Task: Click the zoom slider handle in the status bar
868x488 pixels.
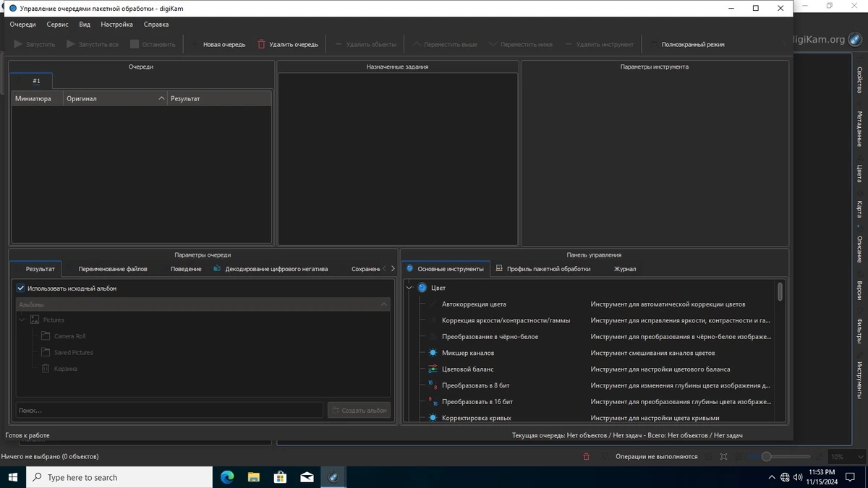Action: (766, 456)
